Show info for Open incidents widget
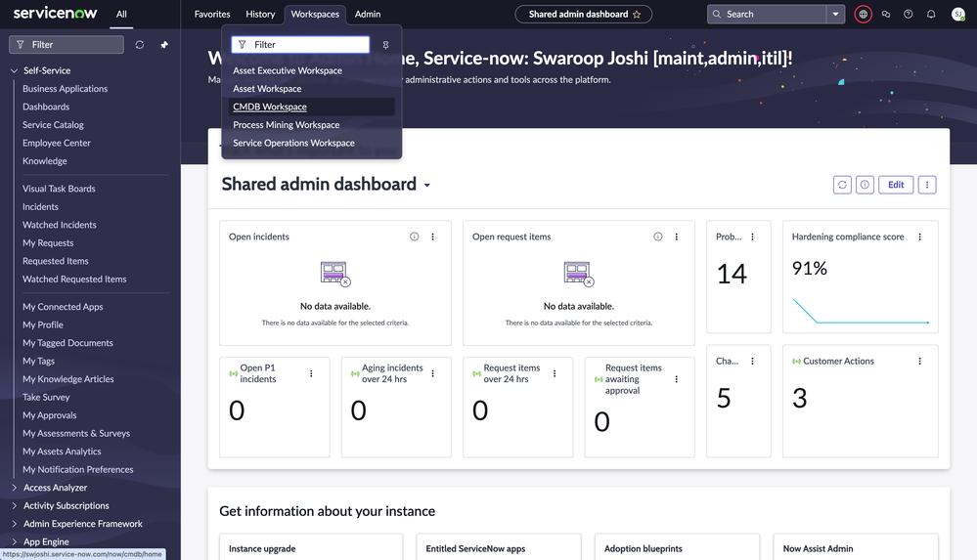Viewport: 977px width, 560px height. point(415,237)
